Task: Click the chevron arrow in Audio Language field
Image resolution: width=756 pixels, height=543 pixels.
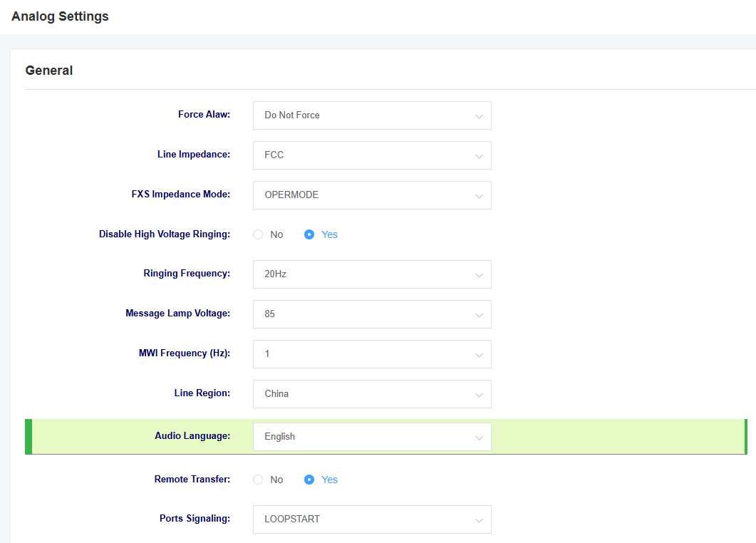Action: [479, 438]
